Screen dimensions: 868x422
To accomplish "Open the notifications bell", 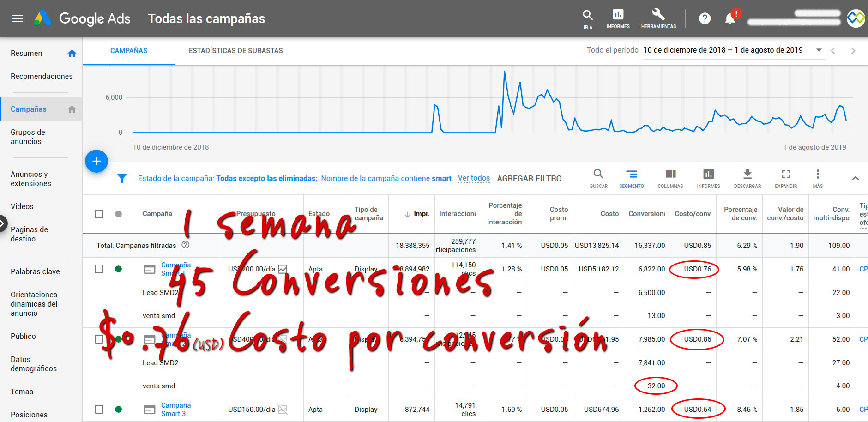I will click(730, 18).
